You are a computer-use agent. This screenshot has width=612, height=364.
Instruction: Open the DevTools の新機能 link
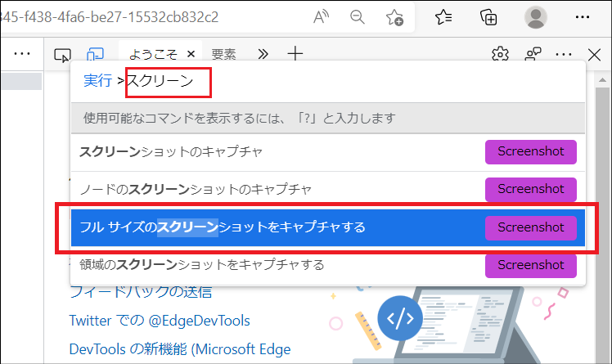180,349
